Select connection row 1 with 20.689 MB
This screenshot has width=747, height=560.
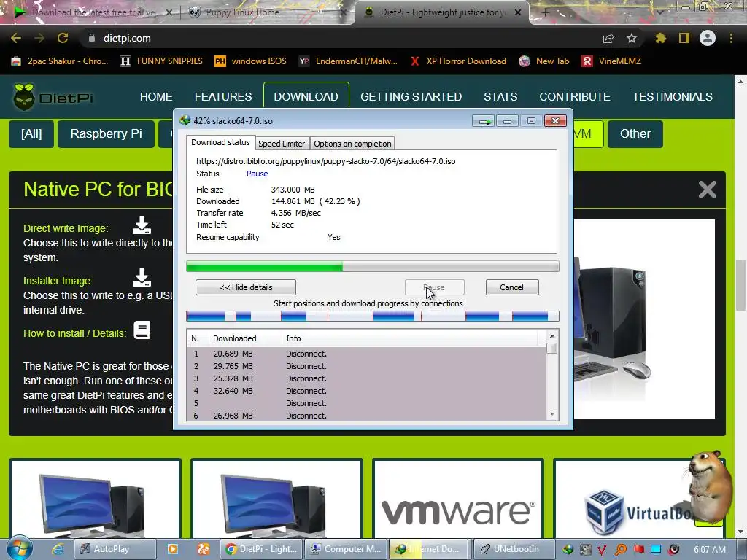(x=366, y=354)
